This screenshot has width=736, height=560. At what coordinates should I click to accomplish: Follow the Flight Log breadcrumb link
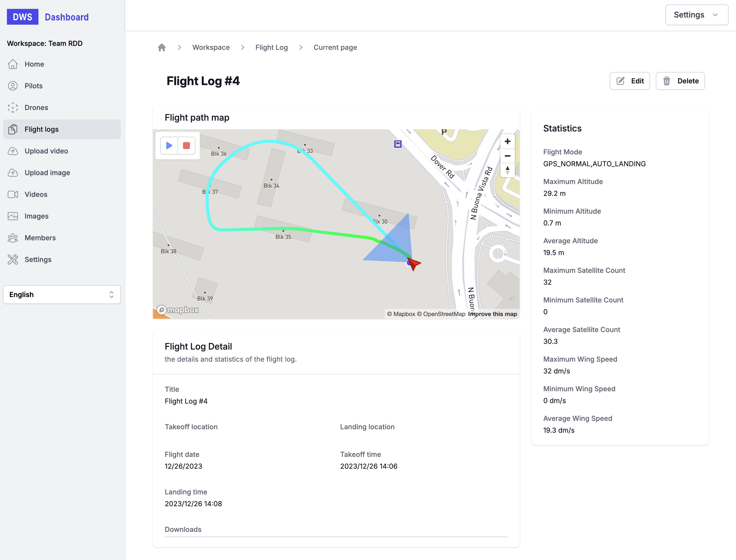click(271, 47)
